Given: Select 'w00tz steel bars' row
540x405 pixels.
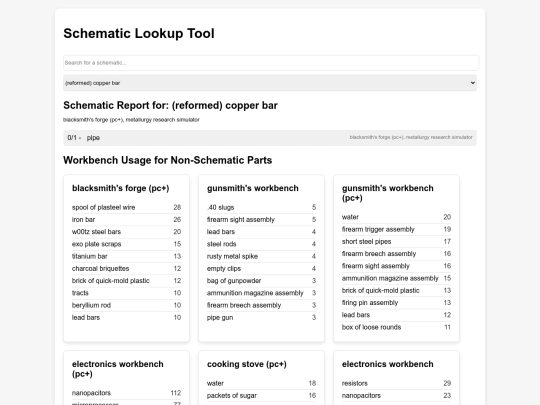Looking at the screenshot, I should pyautogui.click(x=126, y=232).
